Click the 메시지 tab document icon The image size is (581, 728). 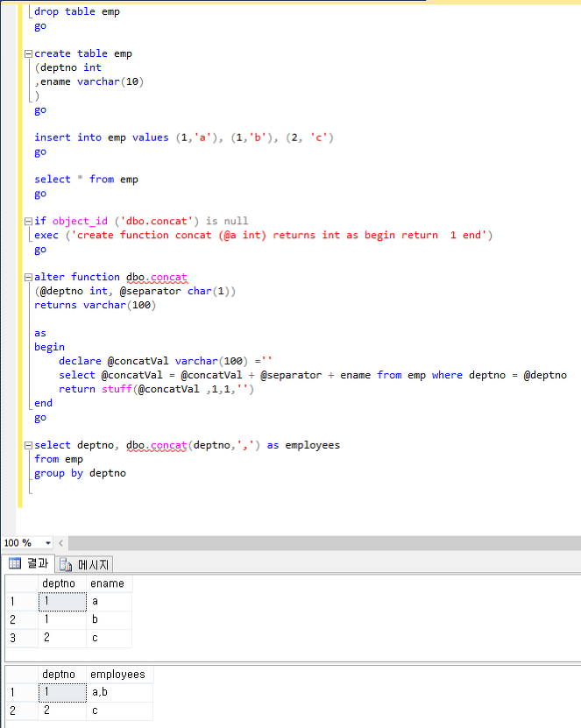pos(66,564)
